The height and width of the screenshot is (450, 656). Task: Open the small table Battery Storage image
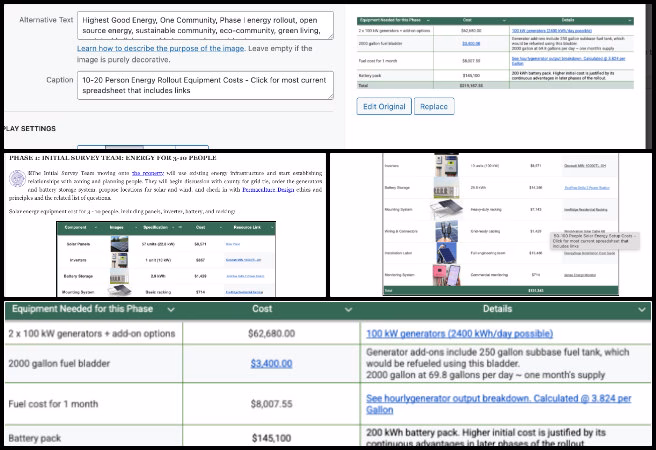[x=119, y=276]
